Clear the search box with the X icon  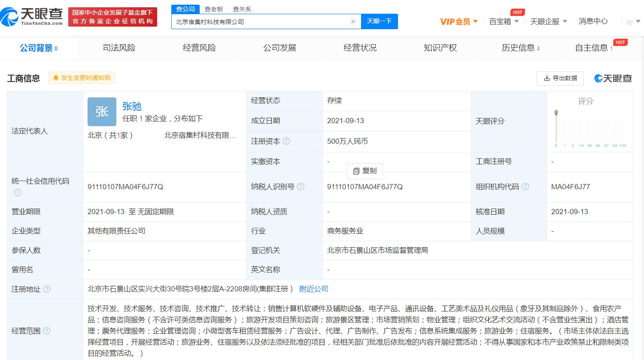(x=353, y=21)
